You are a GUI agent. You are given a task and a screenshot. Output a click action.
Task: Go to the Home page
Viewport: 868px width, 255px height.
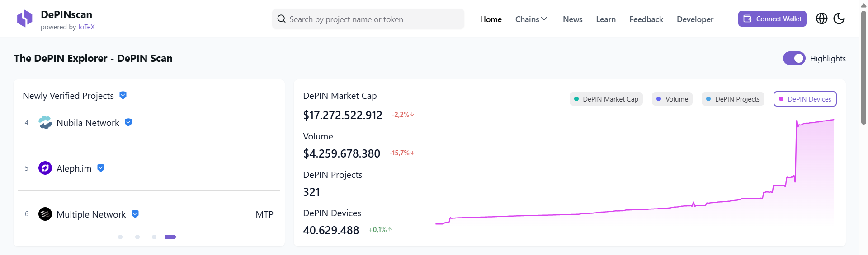point(491,19)
